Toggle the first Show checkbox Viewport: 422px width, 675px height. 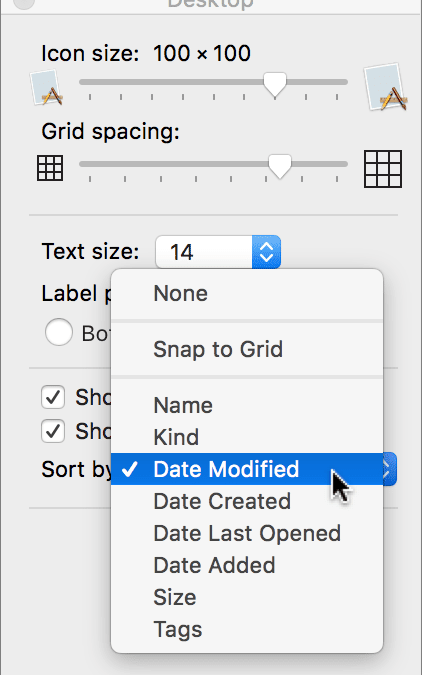click(53, 396)
